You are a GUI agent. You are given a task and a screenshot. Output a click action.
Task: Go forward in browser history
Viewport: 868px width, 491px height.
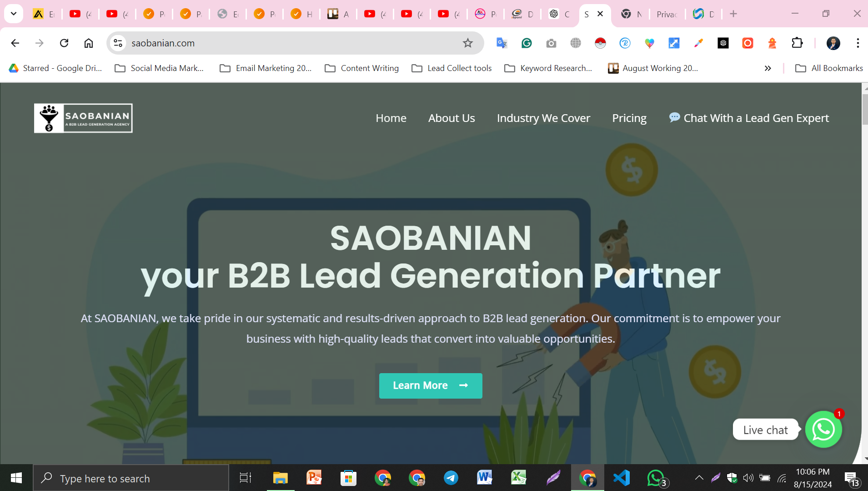click(40, 43)
